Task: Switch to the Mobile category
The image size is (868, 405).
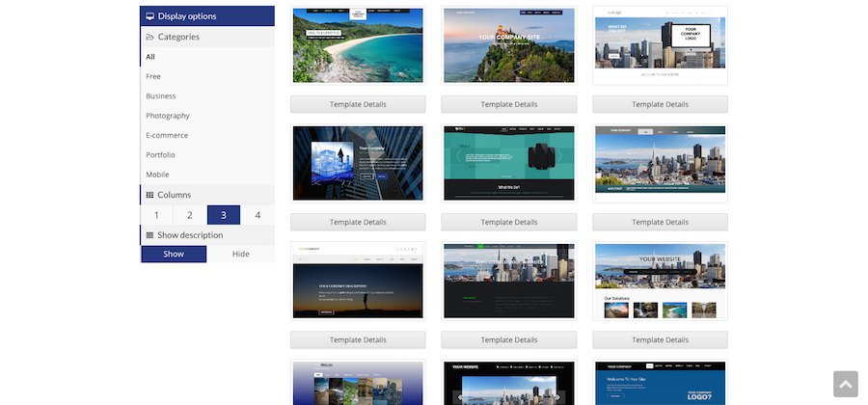Action: click(207, 175)
